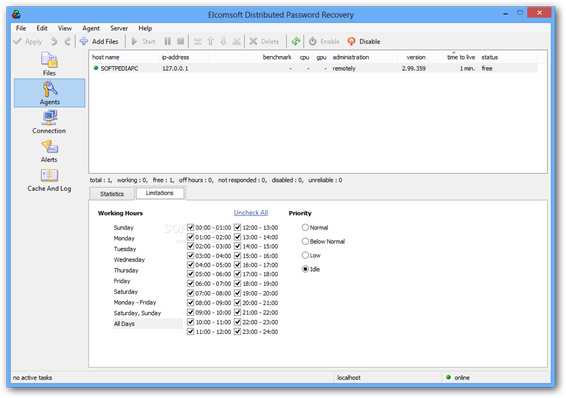Image resolution: width=566 pixels, height=398 pixels.
Task: Click the Enable power icon
Action: pos(313,41)
